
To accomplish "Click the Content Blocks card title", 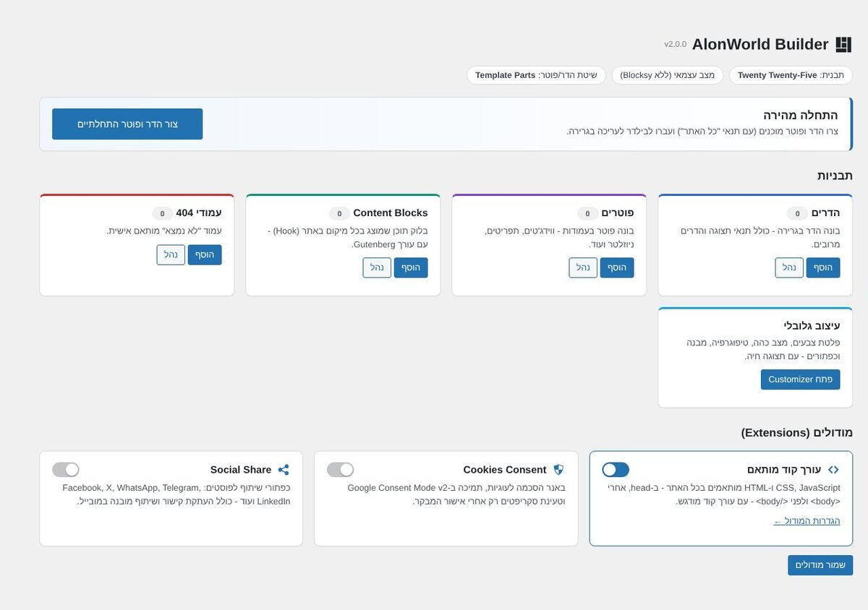I will [391, 213].
